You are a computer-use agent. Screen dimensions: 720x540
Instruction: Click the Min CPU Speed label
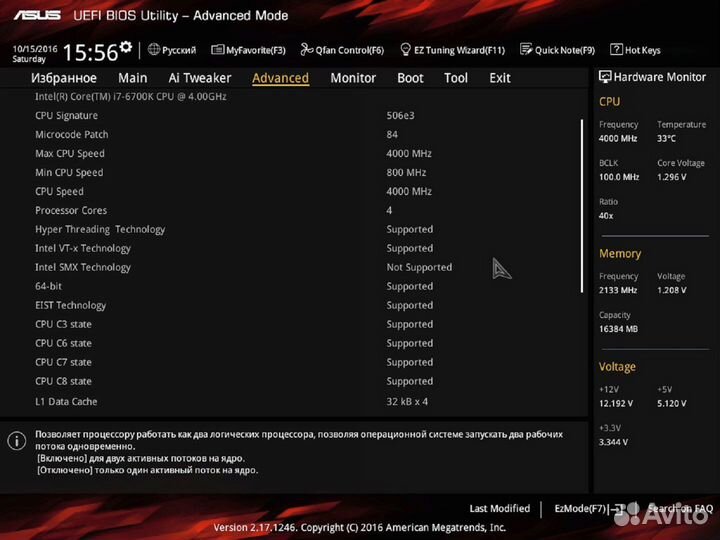point(69,173)
